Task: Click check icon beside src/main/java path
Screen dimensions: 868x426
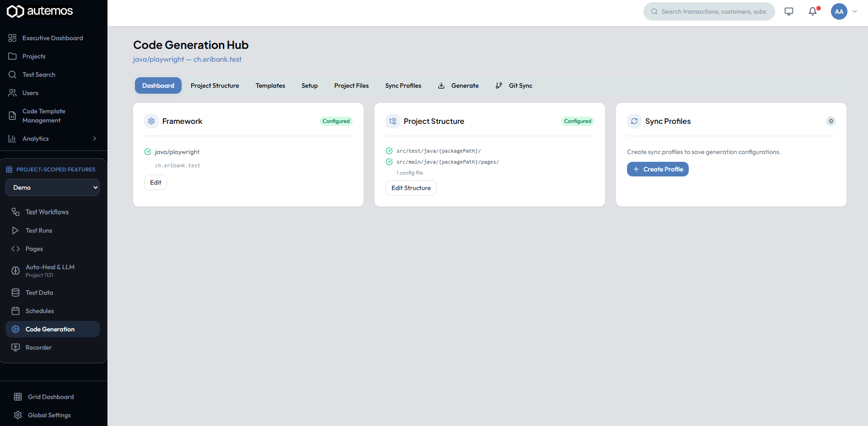Action: coord(389,162)
